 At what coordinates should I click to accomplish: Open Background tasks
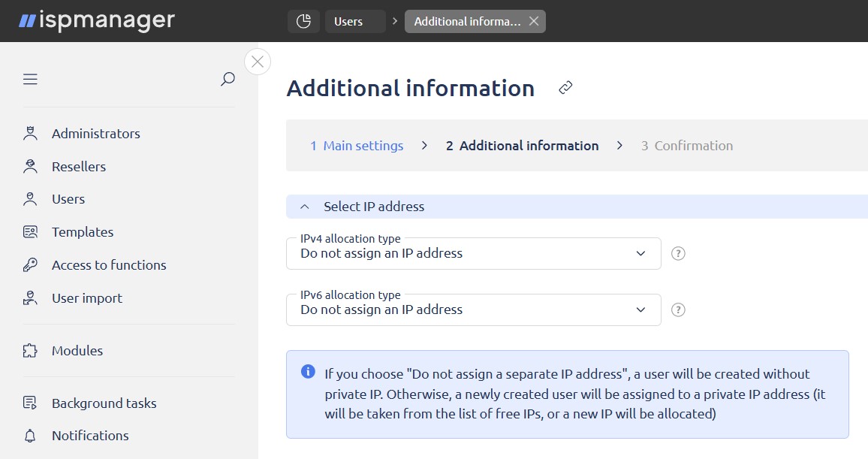(104, 403)
